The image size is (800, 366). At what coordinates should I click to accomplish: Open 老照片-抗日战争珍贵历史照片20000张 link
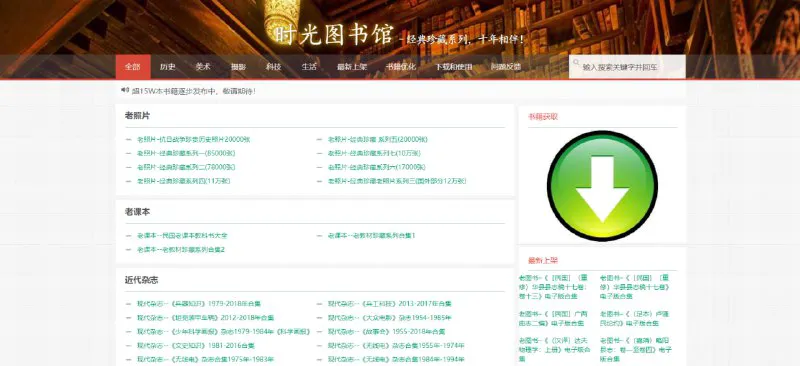[x=193, y=139]
